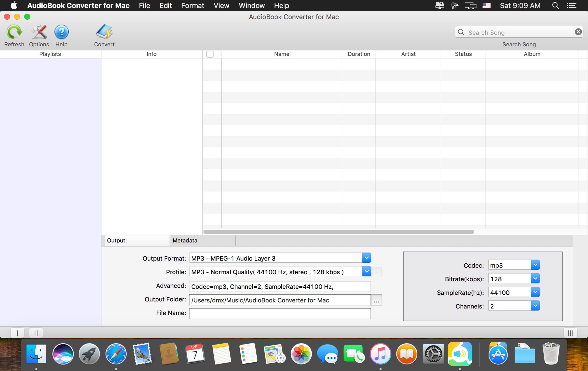Open the Window menu
This screenshot has height=371, width=588.
tap(252, 6)
